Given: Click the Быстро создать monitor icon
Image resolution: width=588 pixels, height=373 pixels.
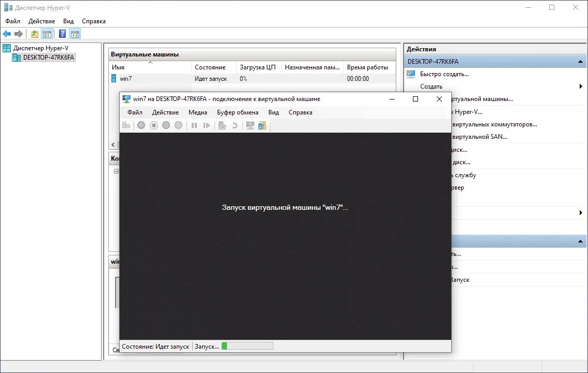Looking at the screenshot, I should pos(411,74).
